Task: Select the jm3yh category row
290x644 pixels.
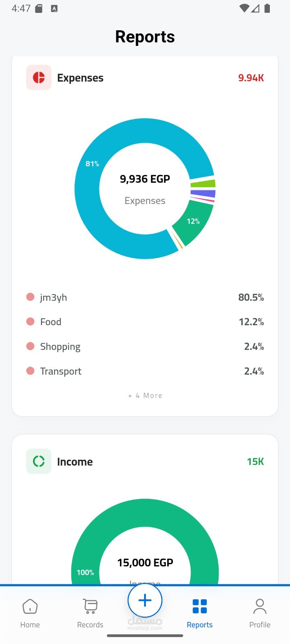Action: coord(145,297)
